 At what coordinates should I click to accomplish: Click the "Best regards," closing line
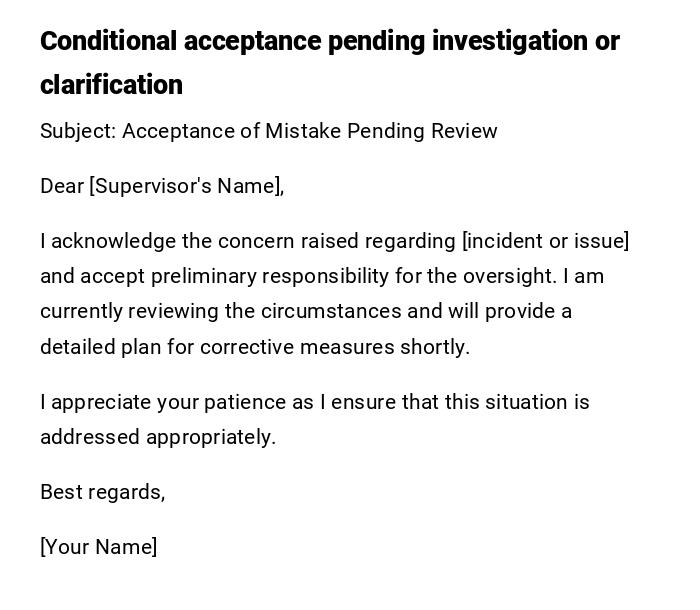102,492
